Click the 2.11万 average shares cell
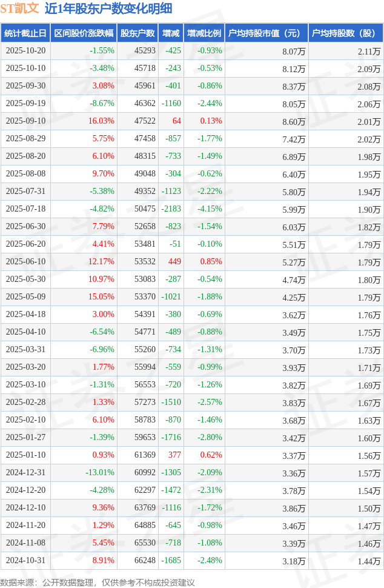 coord(369,51)
